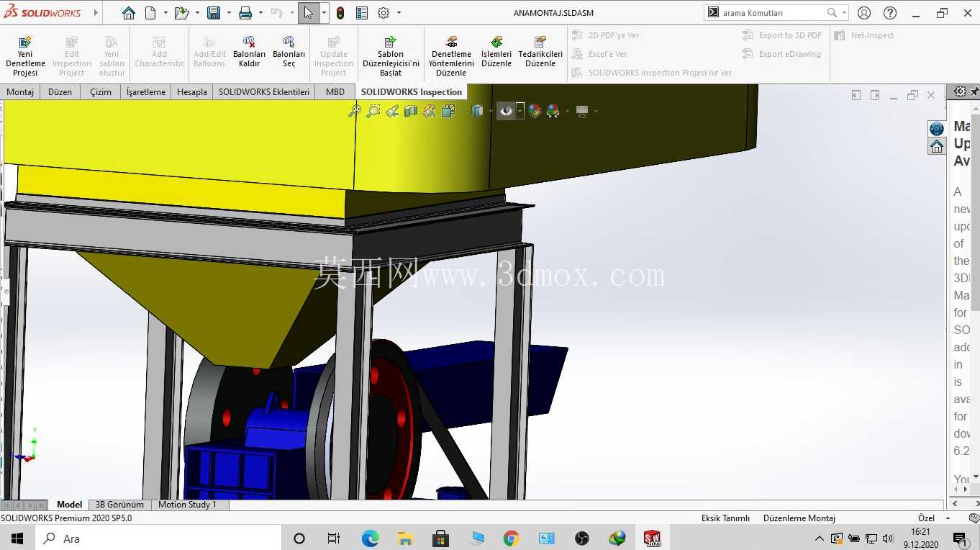Expand New document dropdown arrow
980x550 pixels.
165,13
